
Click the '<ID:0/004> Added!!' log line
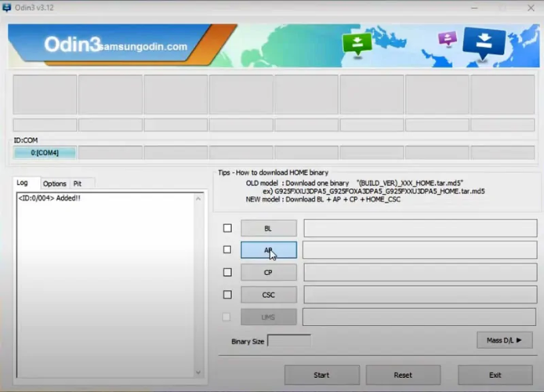[x=49, y=198]
